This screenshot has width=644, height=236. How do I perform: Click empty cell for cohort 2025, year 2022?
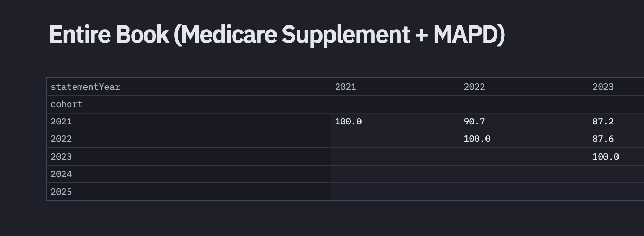tap(523, 192)
